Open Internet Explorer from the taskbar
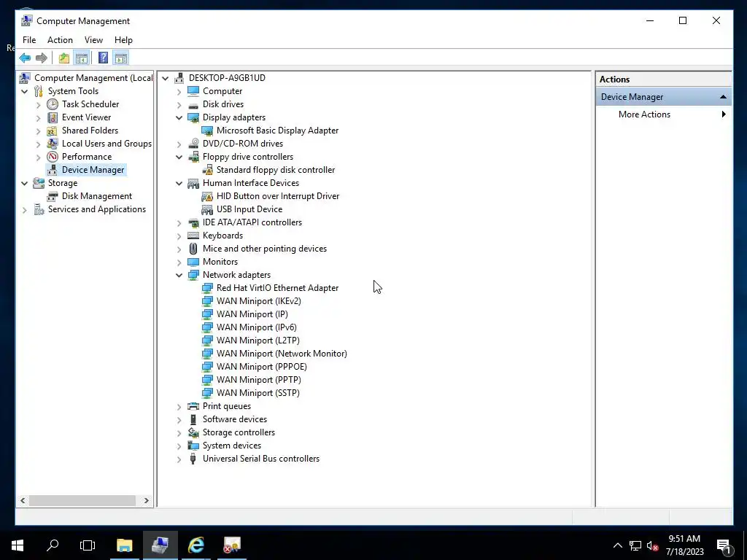747x560 pixels. click(x=196, y=545)
